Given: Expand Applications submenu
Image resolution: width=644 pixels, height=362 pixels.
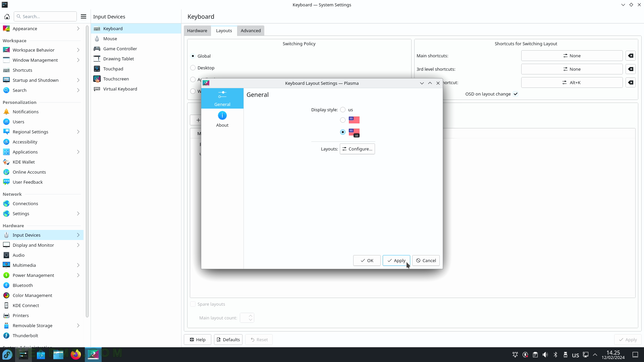Looking at the screenshot, I should pyautogui.click(x=78, y=152).
